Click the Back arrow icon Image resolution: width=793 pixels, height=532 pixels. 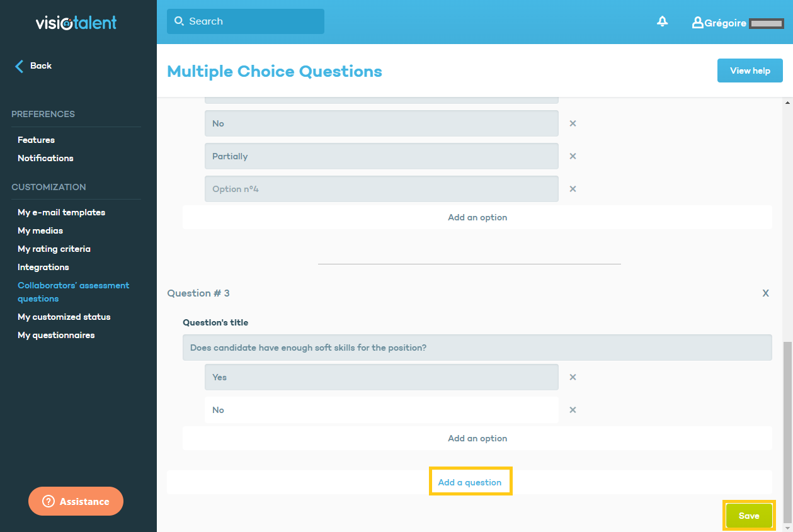tap(19, 66)
